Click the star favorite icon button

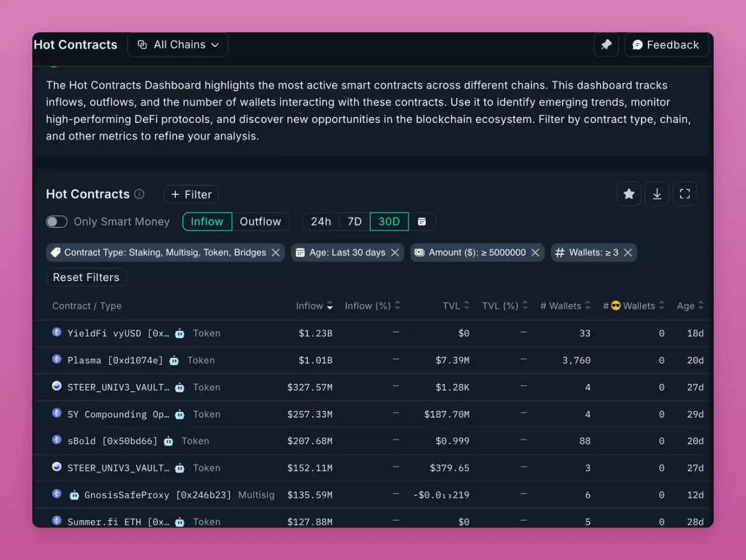(629, 194)
